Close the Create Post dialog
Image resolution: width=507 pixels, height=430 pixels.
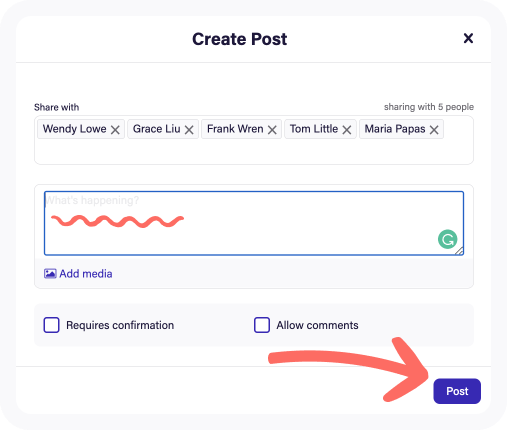[x=468, y=38]
